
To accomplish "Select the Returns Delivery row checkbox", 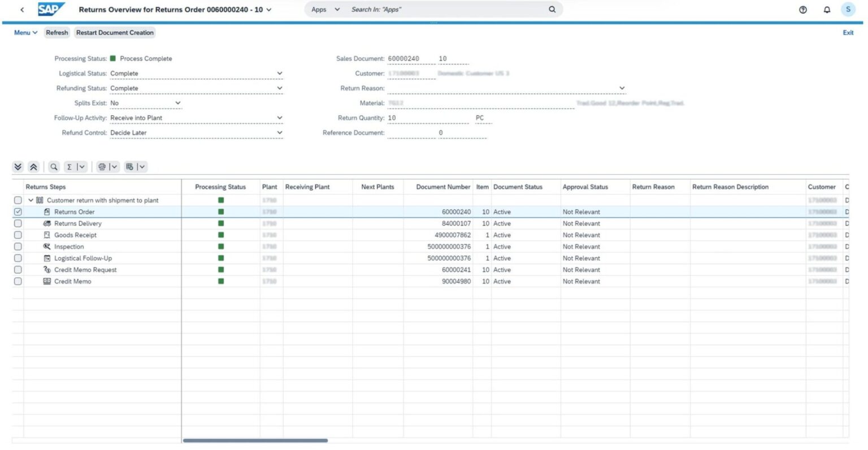I will 18,223.
